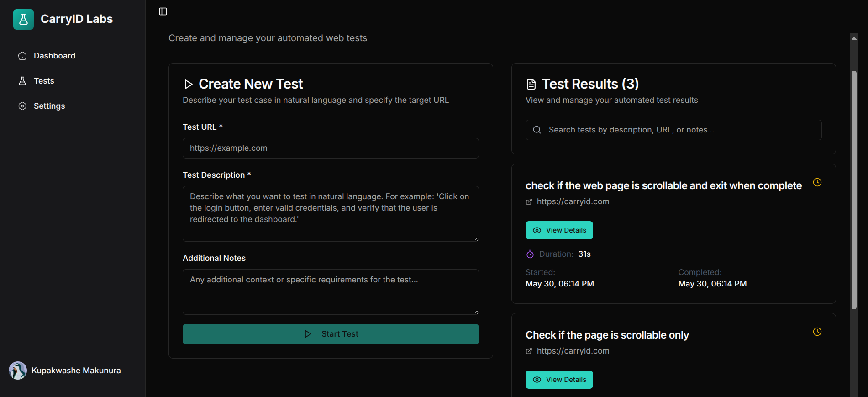This screenshot has width=868, height=397.
Task: Click the Dashboard home icon
Action: coord(22,56)
